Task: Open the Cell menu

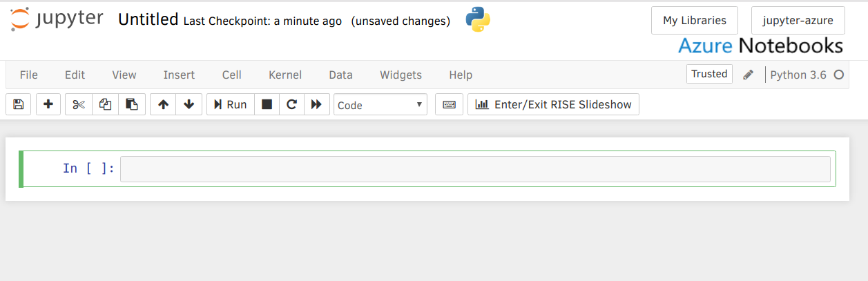Action: pos(232,75)
